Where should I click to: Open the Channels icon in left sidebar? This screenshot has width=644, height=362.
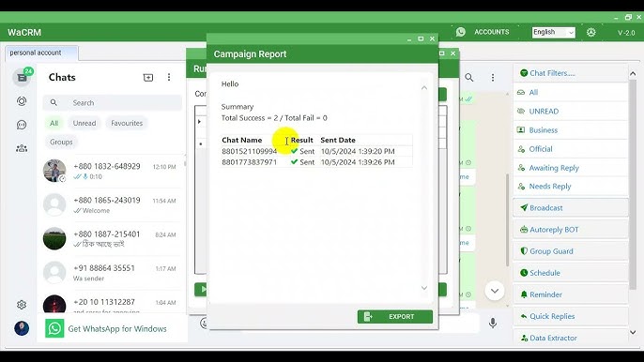[22, 125]
